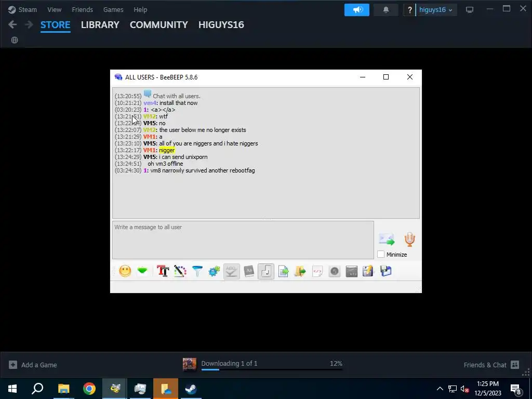Go forward with Steam forward arrow
Image resolution: width=532 pixels, height=399 pixels.
coord(29,24)
